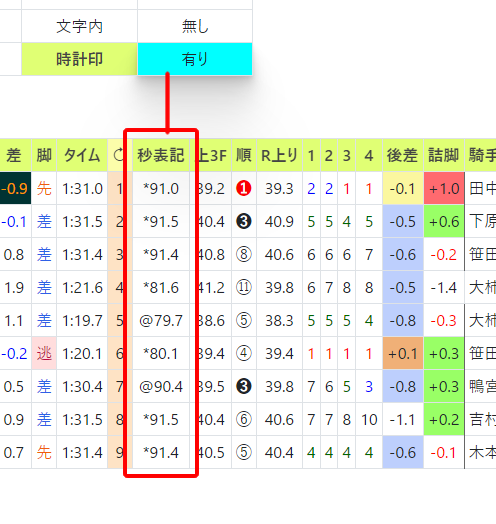
Task: Click the 40.9 R上り cell
Action: (279, 222)
